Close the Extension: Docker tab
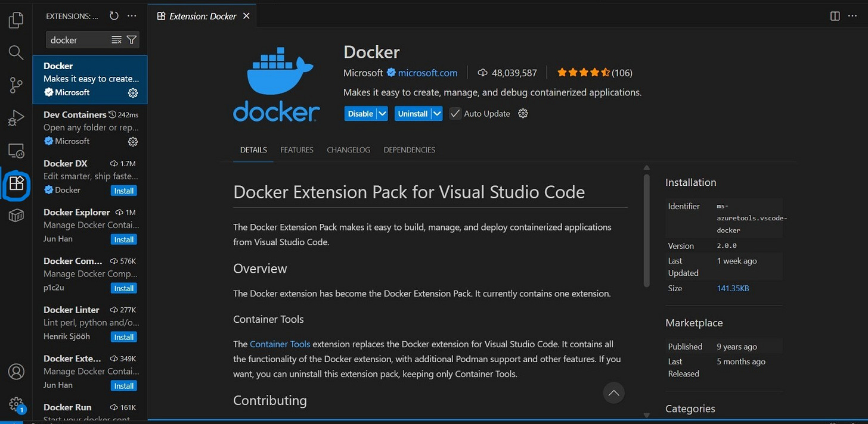 (x=246, y=16)
